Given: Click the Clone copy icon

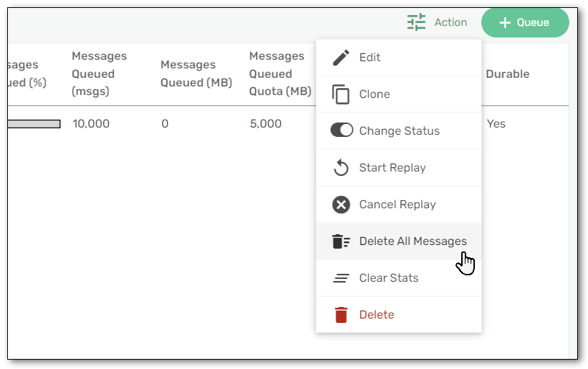Looking at the screenshot, I should [x=341, y=94].
